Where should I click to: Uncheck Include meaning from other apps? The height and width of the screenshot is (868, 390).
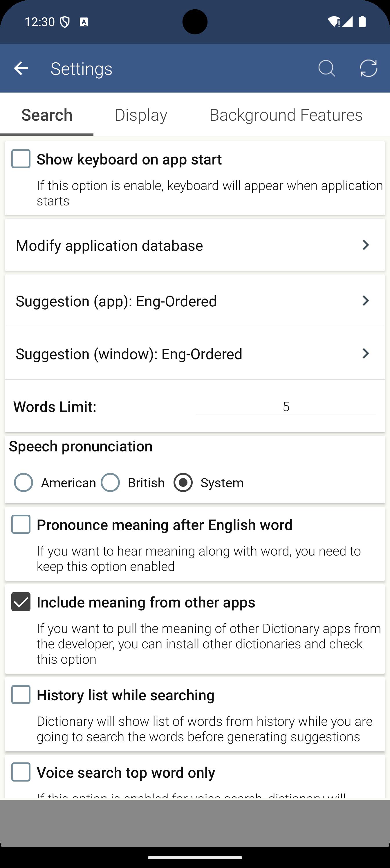(x=21, y=602)
